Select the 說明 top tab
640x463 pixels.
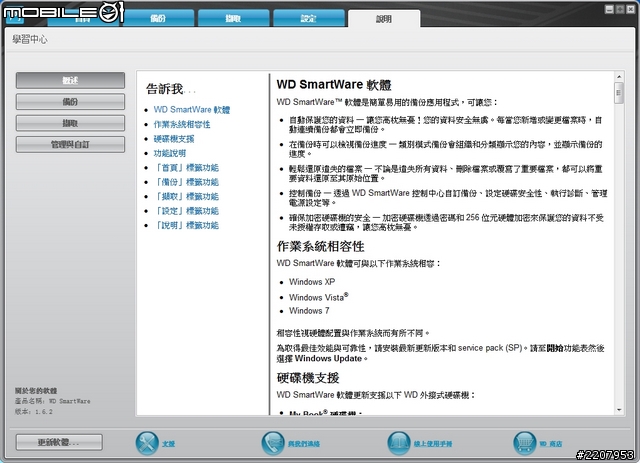384,19
